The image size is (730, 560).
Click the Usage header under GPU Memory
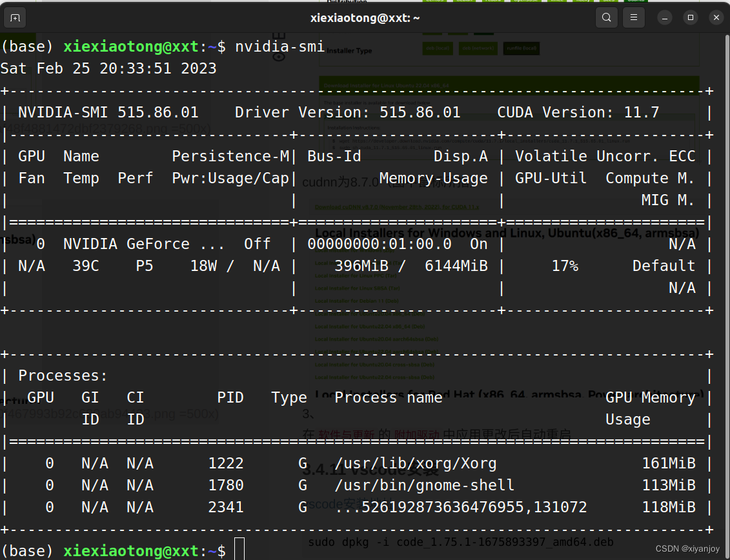[x=627, y=419]
